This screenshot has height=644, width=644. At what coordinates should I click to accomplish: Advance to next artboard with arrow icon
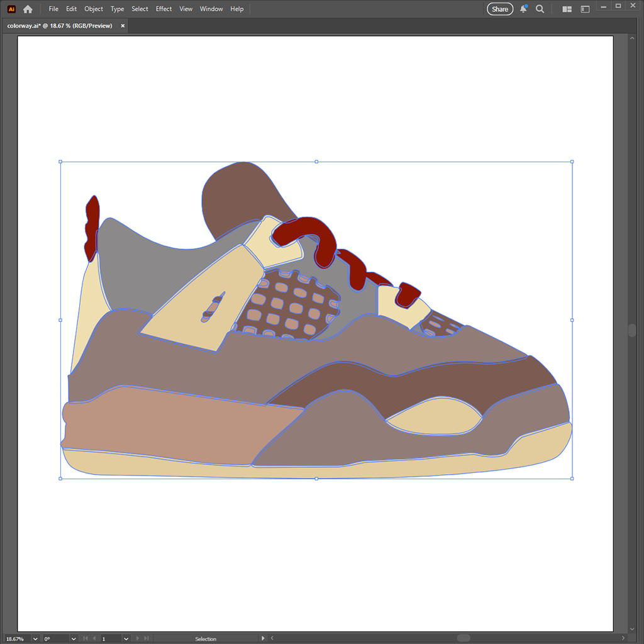point(138,638)
